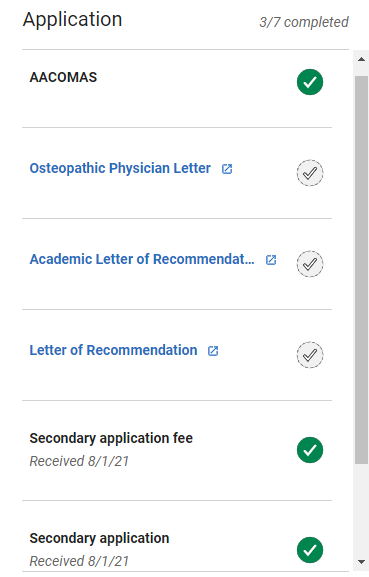This screenshot has height=577, width=369.
Task: Select the Secondary application item title
Action: 99,538
